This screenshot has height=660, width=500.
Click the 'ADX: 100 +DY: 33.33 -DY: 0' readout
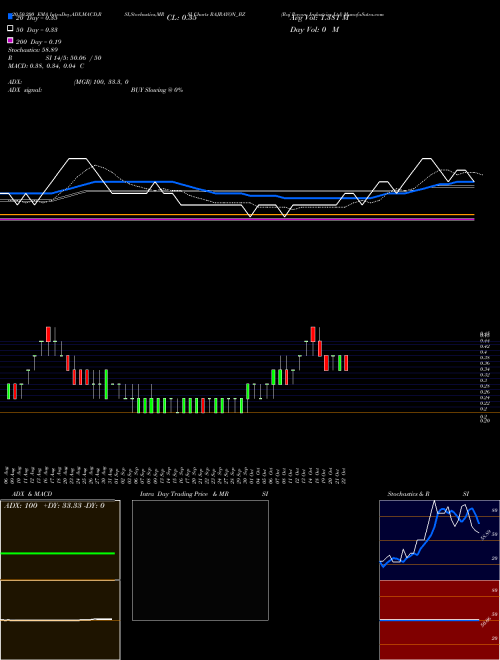pyautogui.click(x=54, y=506)
